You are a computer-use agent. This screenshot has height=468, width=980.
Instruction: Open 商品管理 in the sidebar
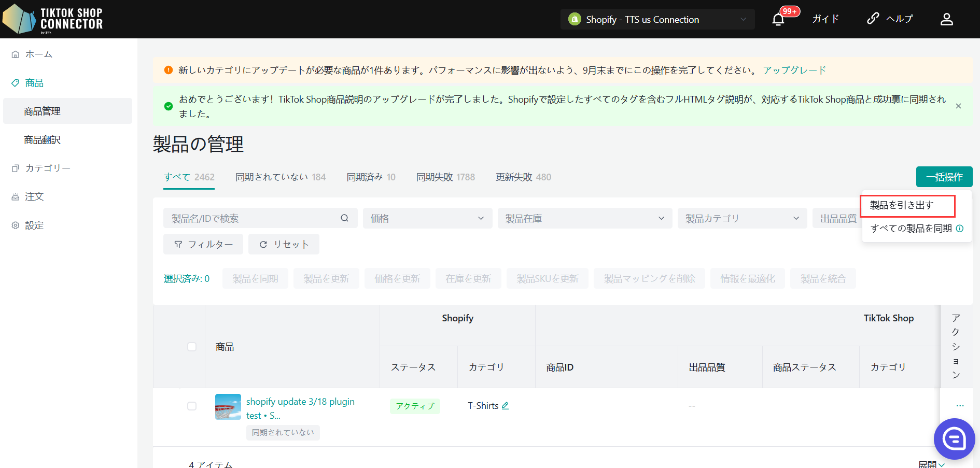click(x=67, y=111)
